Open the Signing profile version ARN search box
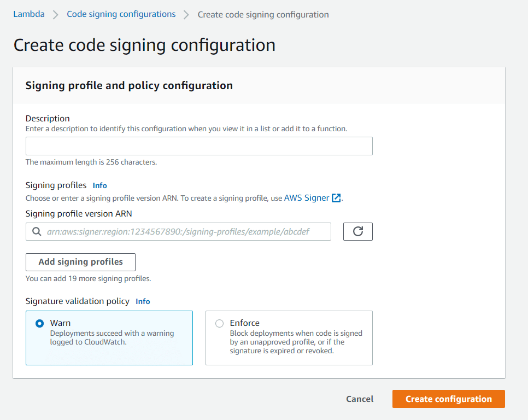This screenshot has height=420, width=528. coord(178,231)
